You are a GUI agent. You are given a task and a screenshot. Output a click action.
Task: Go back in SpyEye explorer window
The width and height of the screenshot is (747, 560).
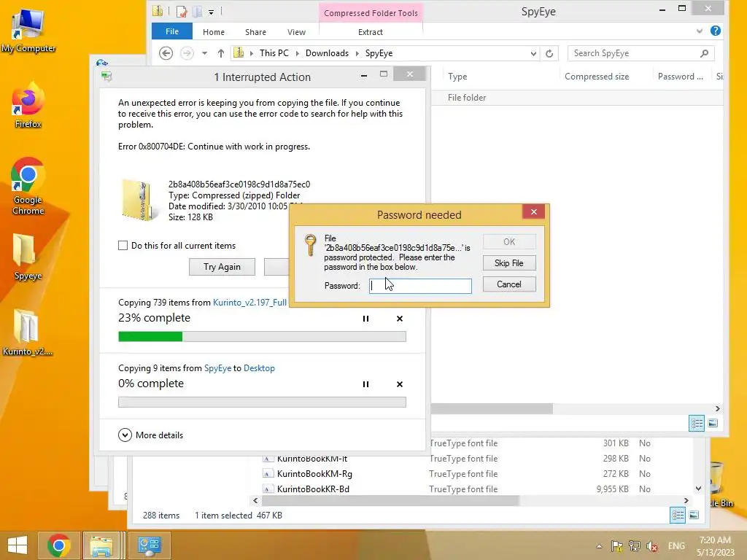166,53
